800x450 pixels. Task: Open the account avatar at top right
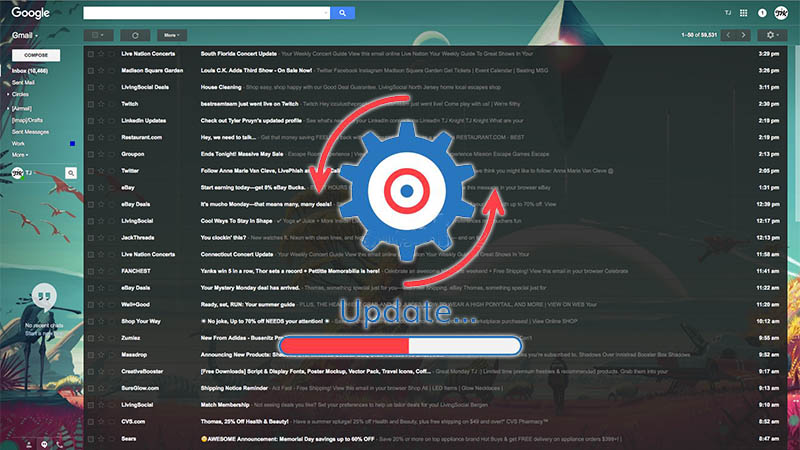[781, 13]
